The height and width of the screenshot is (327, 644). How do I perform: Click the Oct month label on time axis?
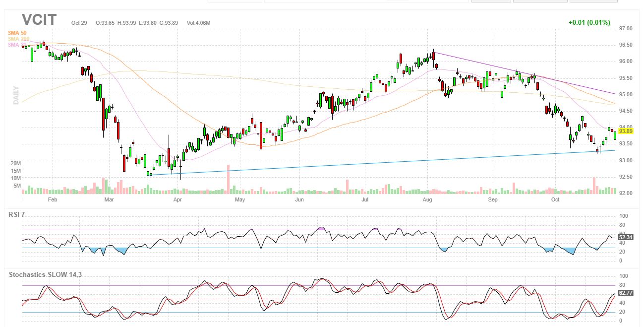pos(556,199)
